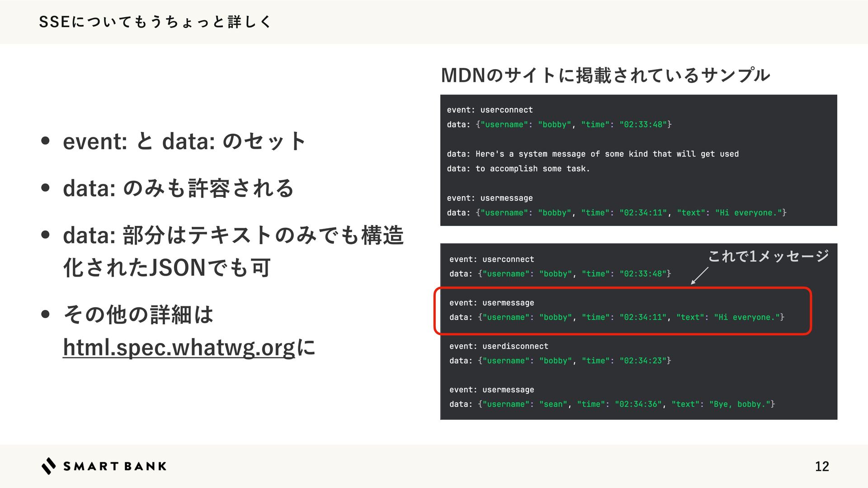Click the bullet saying data: のみも許容される
Screen dimensions: 868x488
[x=179, y=188]
